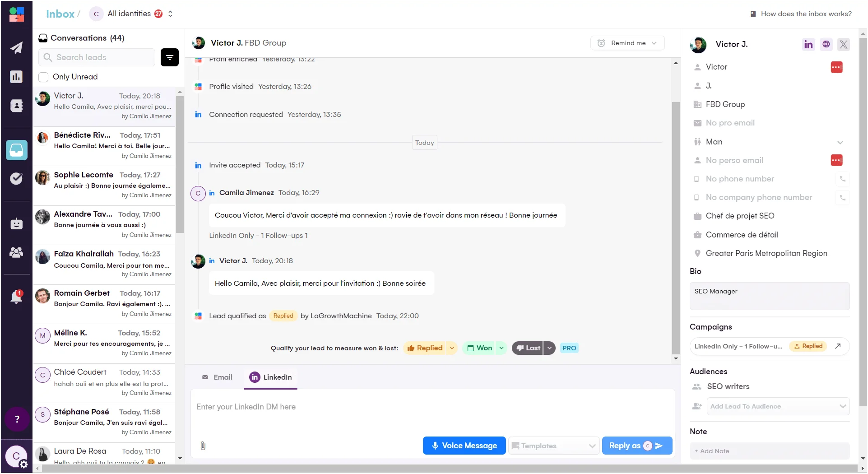Click the SEO Manager bio field

pyautogui.click(x=769, y=296)
